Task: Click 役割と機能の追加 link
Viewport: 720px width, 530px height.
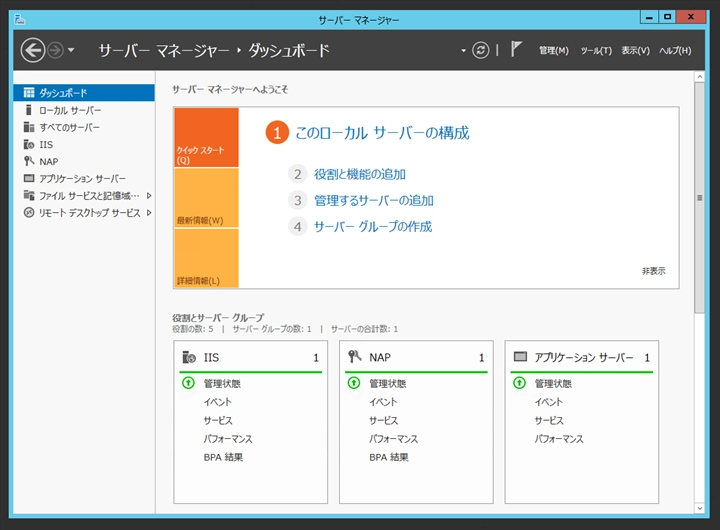Action: coord(360,174)
